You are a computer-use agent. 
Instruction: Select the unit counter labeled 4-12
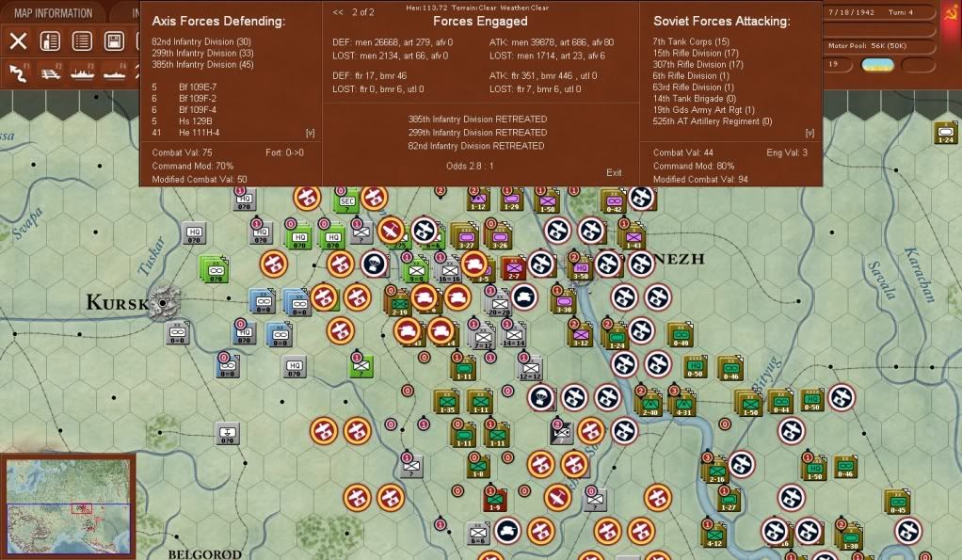(x=714, y=536)
